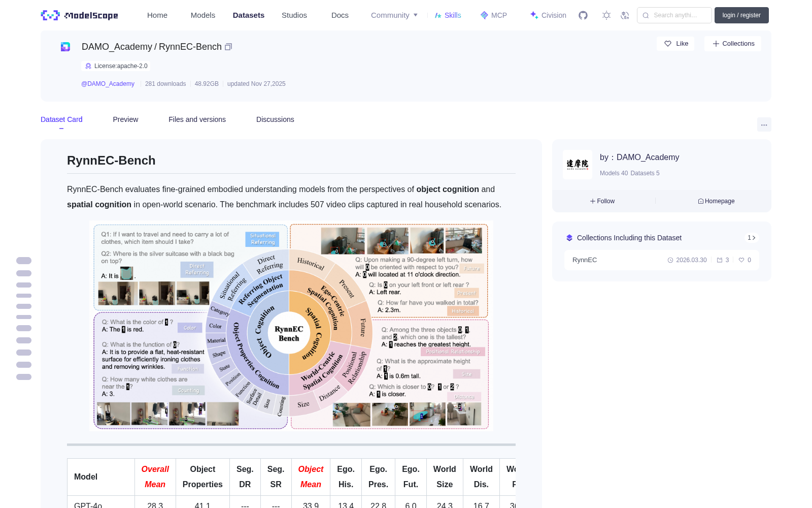Click the 'Seg. DR' table header
This screenshot has width=812, height=508.
[x=245, y=477]
